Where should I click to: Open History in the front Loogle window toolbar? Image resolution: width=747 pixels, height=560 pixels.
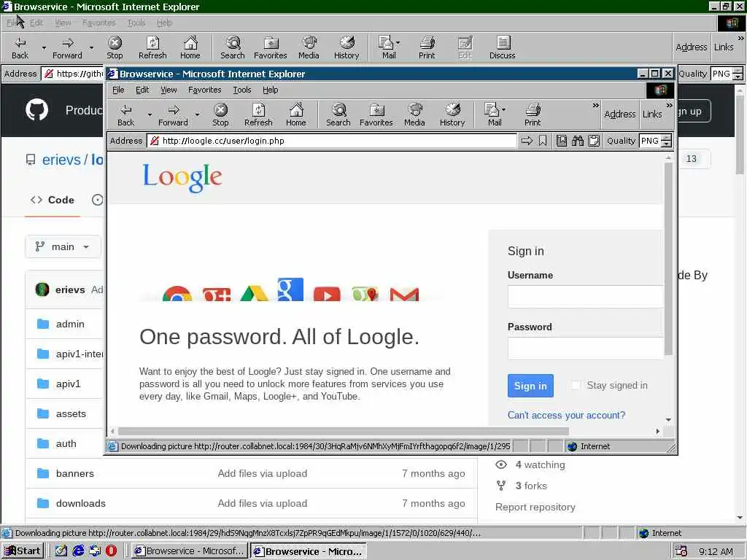tap(452, 114)
